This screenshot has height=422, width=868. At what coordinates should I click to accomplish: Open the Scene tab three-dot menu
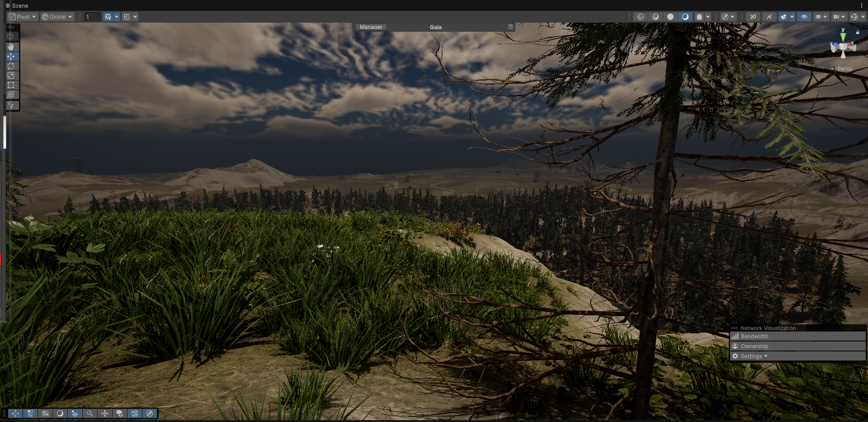pyautogui.click(x=862, y=5)
